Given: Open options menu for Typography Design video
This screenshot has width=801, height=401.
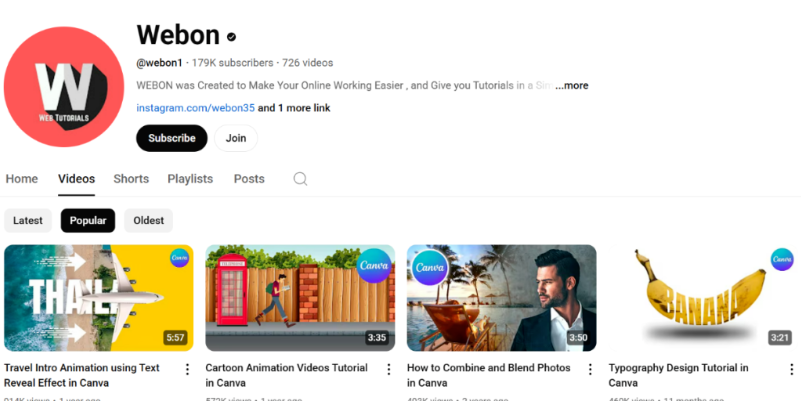Looking at the screenshot, I should [791, 369].
